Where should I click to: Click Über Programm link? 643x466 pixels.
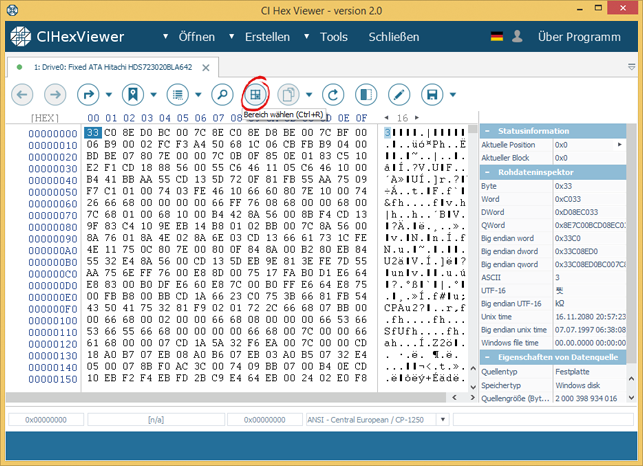(578, 37)
